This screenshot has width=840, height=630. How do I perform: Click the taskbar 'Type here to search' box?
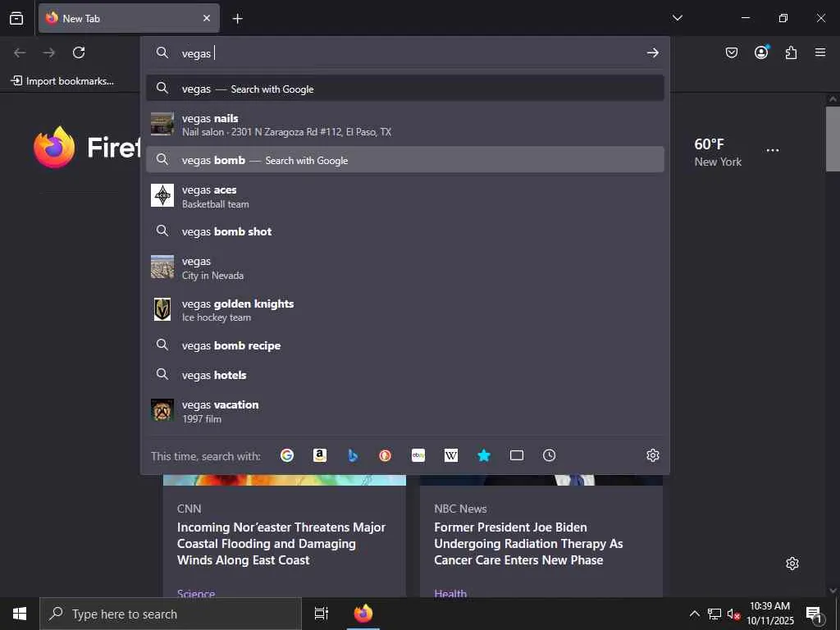(171, 614)
